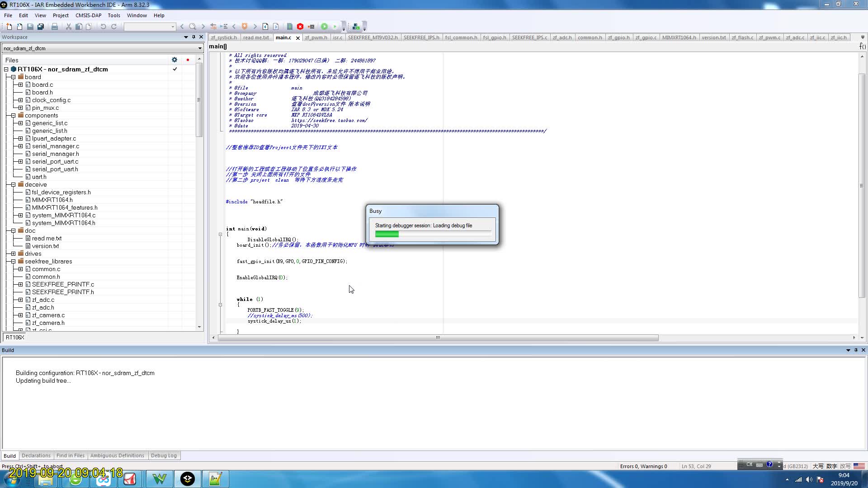Click the toolbar search input field
Viewport: 868px width, 488px height.
[147, 27]
